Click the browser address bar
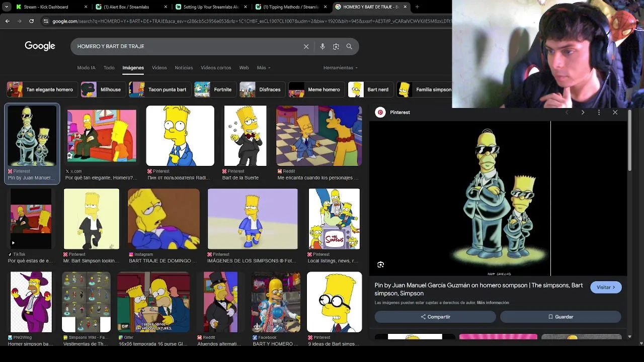 pyautogui.click(x=252, y=21)
